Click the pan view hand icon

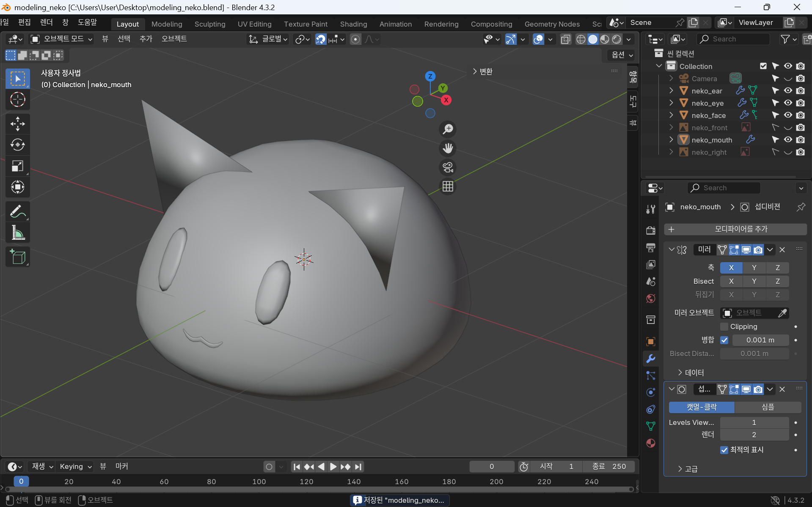(448, 148)
